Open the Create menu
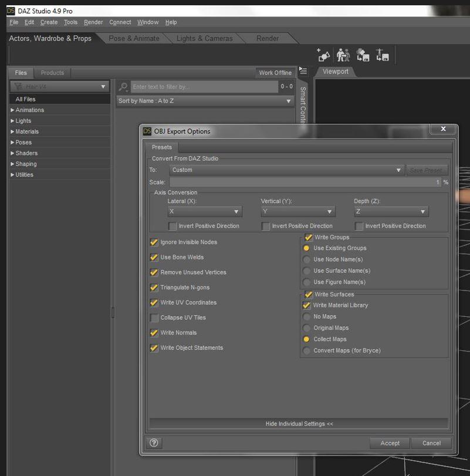The height and width of the screenshot is (476, 470). [49, 22]
